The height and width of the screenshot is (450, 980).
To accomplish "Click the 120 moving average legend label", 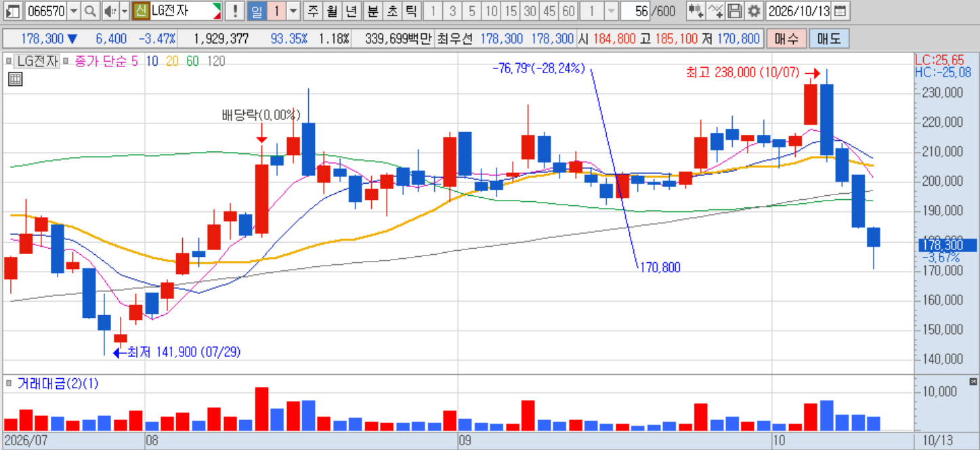I will tap(216, 62).
